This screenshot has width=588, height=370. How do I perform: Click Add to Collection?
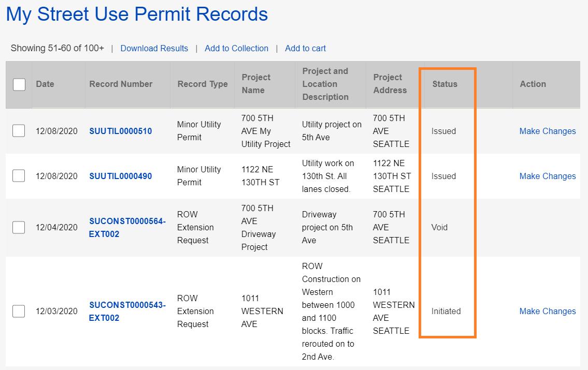(x=236, y=48)
